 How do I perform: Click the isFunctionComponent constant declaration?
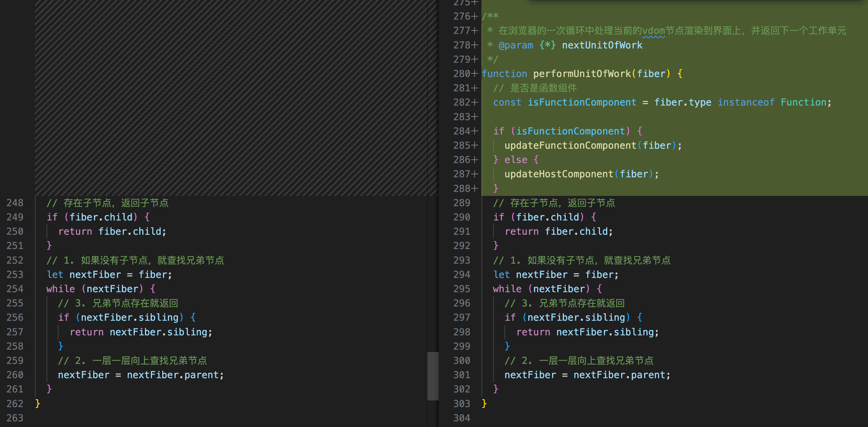[x=582, y=102]
